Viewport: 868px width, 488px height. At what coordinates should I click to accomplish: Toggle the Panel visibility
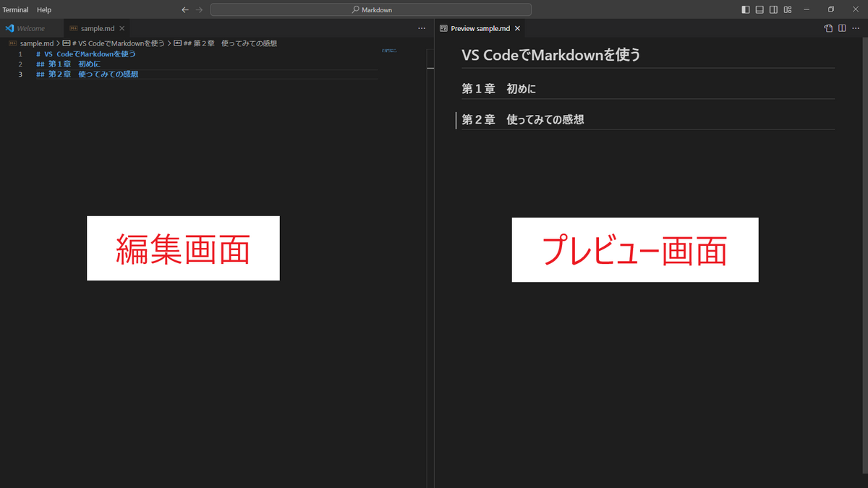[x=759, y=9]
